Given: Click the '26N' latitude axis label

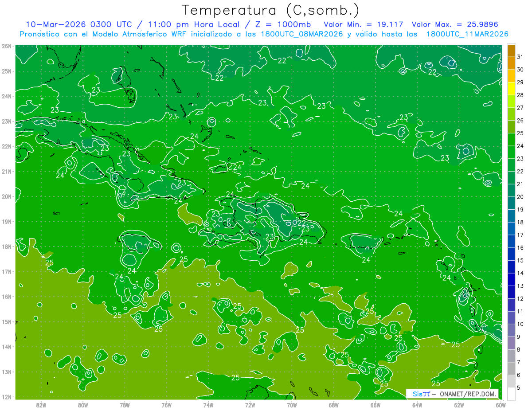Looking at the screenshot, I should pyautogui.click(x=7, y=46).
